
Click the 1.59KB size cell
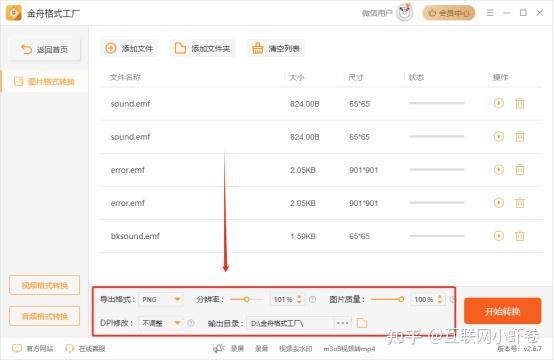pos(303,236)
